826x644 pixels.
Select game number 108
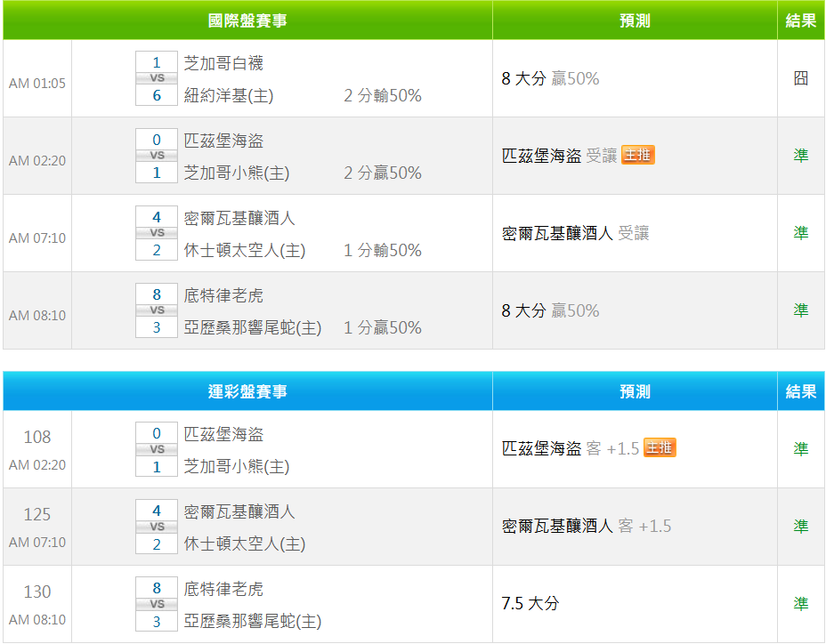click(37, 437)
